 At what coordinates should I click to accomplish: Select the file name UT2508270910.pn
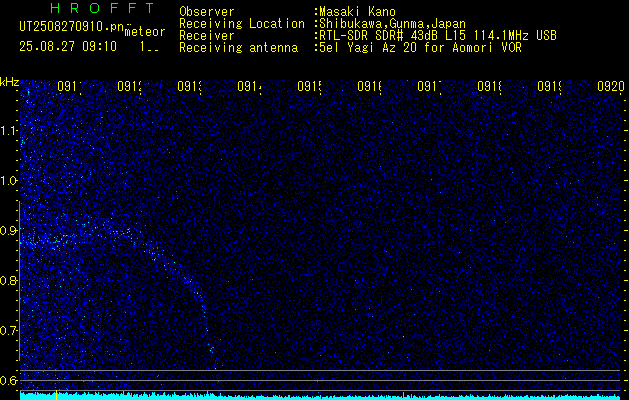[x=72, y=27]
